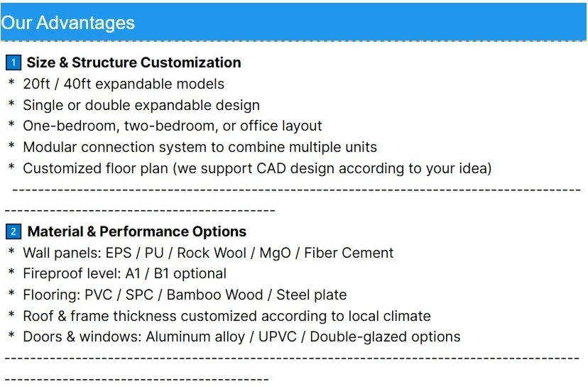The image size is (588, 387).
Task: Click the dashed divider below Doors & windows
Action: 292,359
